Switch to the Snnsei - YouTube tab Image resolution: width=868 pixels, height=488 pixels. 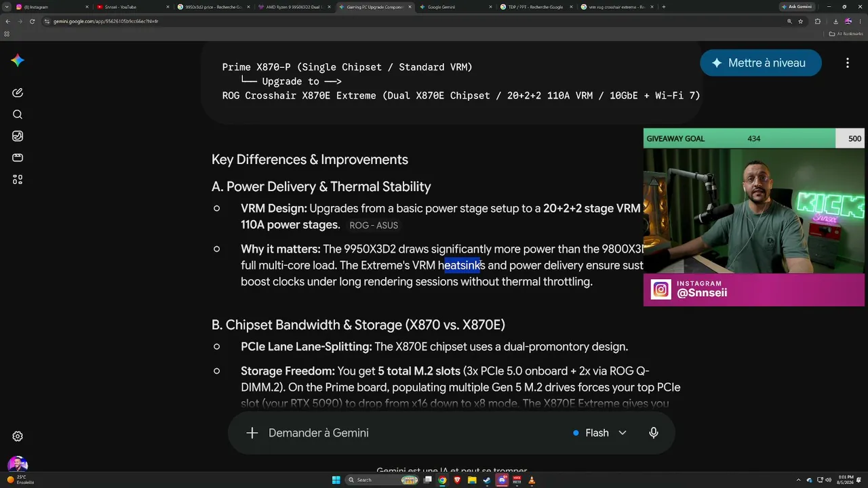point(133,7)
